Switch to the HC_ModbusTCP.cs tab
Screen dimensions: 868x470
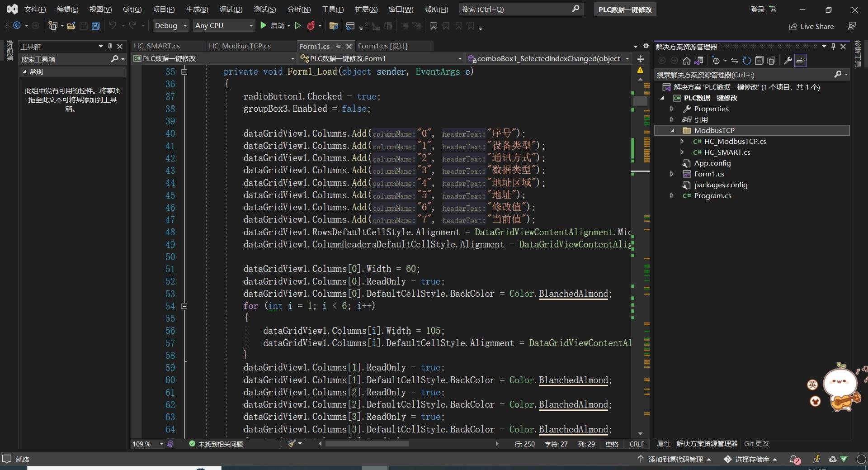point(240,46)
